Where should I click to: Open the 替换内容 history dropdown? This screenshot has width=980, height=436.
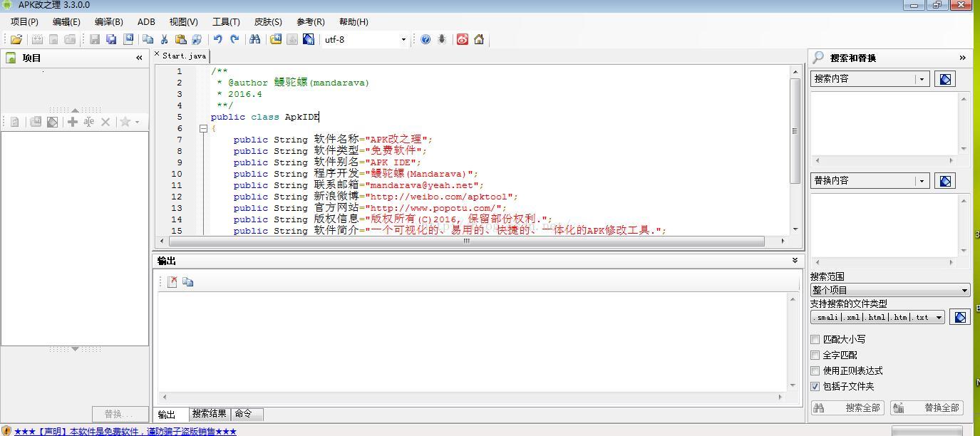click(x=922, y=181)
